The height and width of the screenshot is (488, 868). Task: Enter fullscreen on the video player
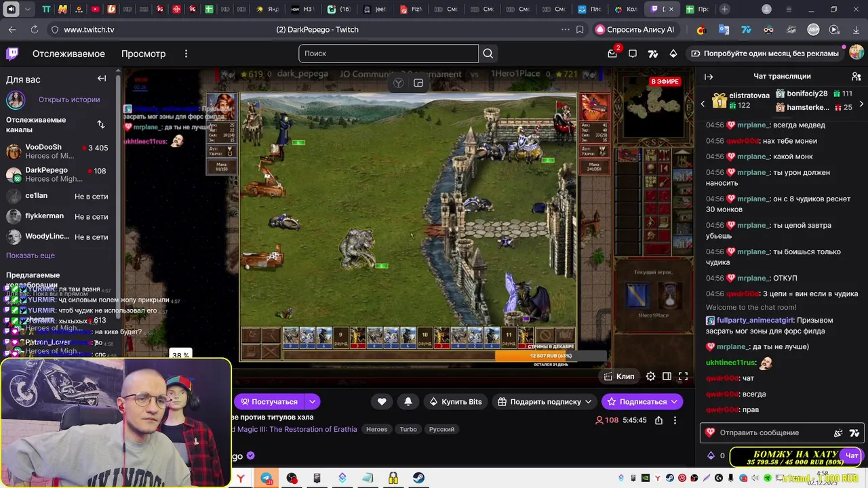(683, 376)
